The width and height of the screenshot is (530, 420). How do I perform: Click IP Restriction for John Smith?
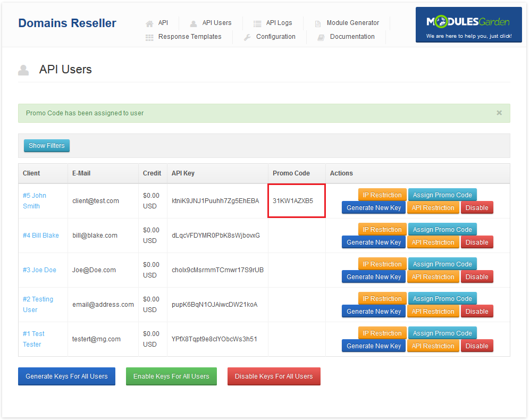[x=382, y=195]
